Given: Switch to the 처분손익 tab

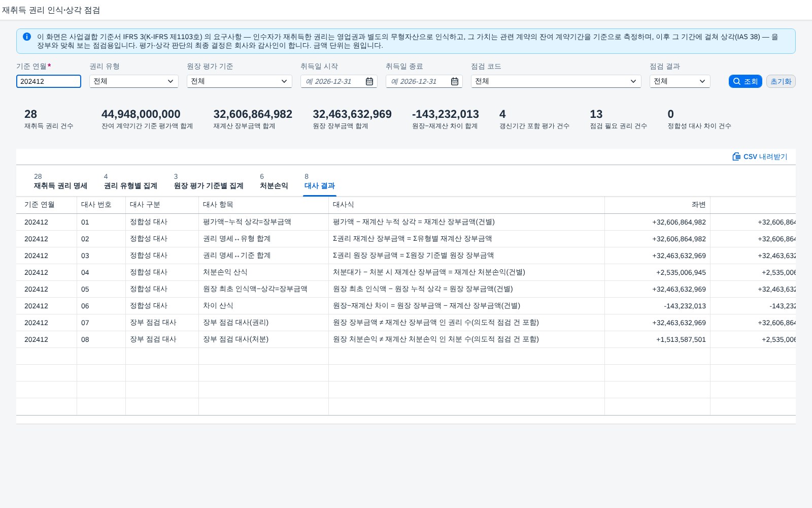Looking at the screenshot, I should (274, 181).
